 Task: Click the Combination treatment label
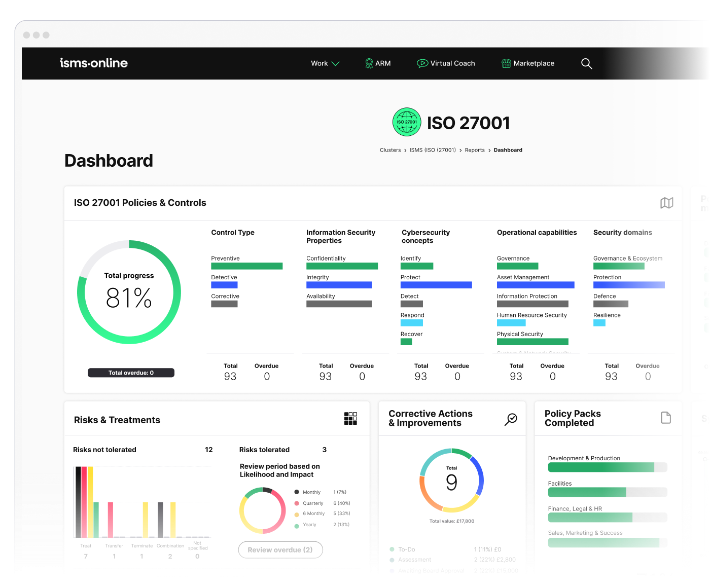pyautogui.click(x=170, y=546)
